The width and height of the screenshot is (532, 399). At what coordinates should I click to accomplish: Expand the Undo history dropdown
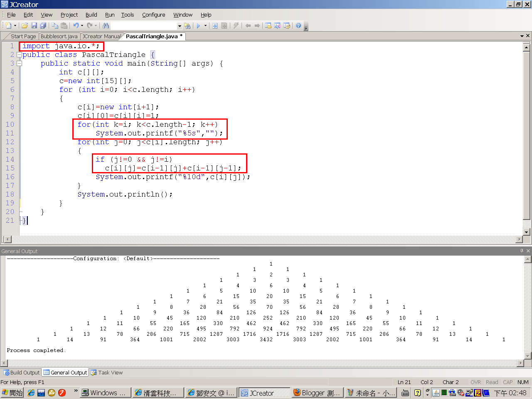[x=82, y=26]
